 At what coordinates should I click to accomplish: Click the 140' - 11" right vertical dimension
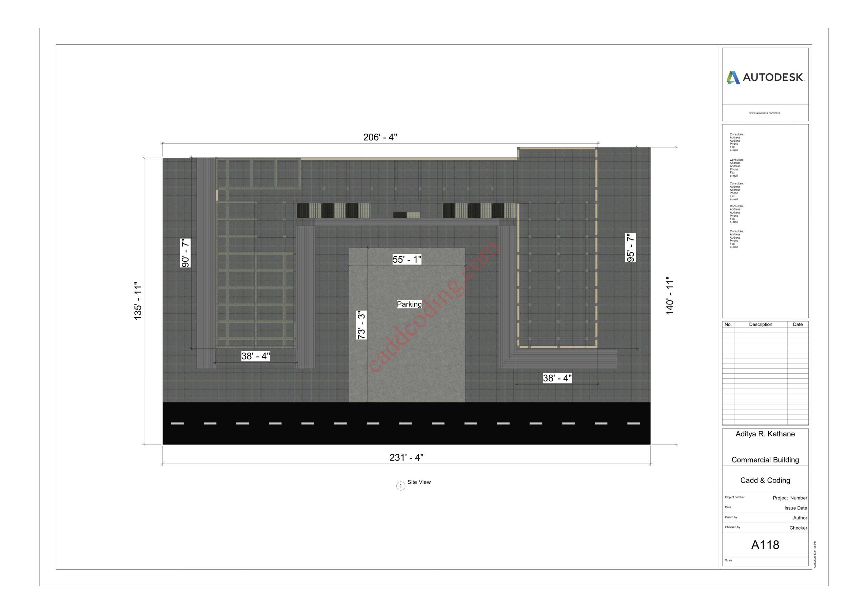670,296
